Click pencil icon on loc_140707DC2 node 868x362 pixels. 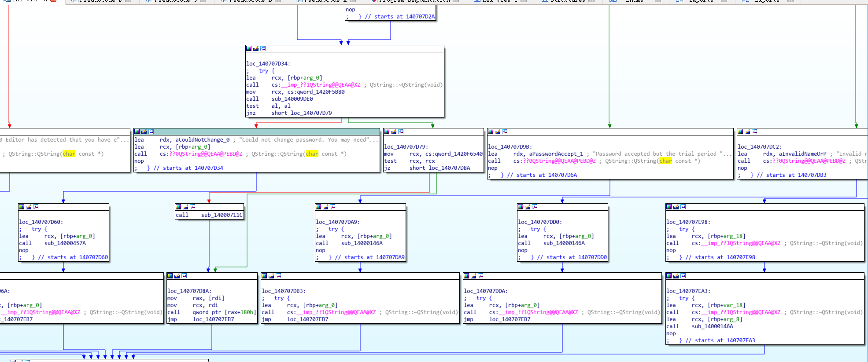click(x=747, y=132)
